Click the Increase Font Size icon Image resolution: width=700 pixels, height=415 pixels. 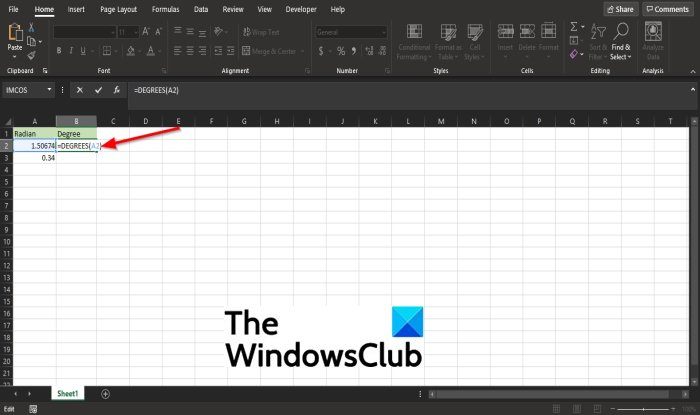click(146, 32)
